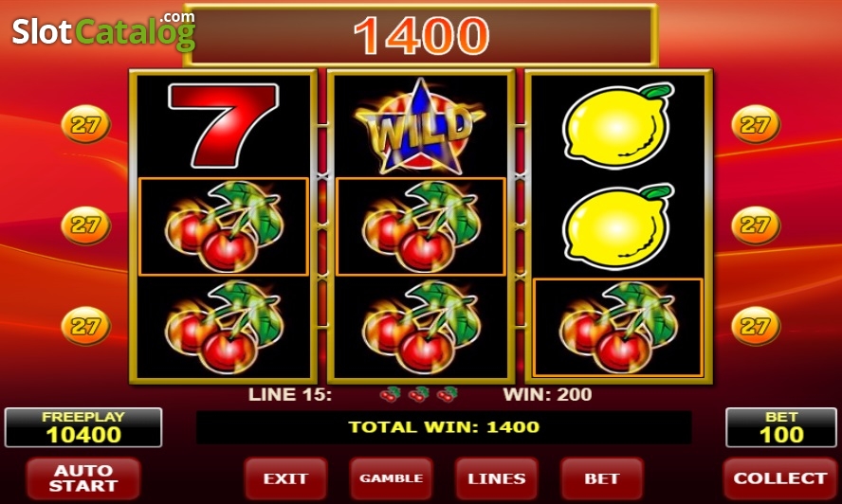Click the Bet 100 amount display

click(781, 427)
